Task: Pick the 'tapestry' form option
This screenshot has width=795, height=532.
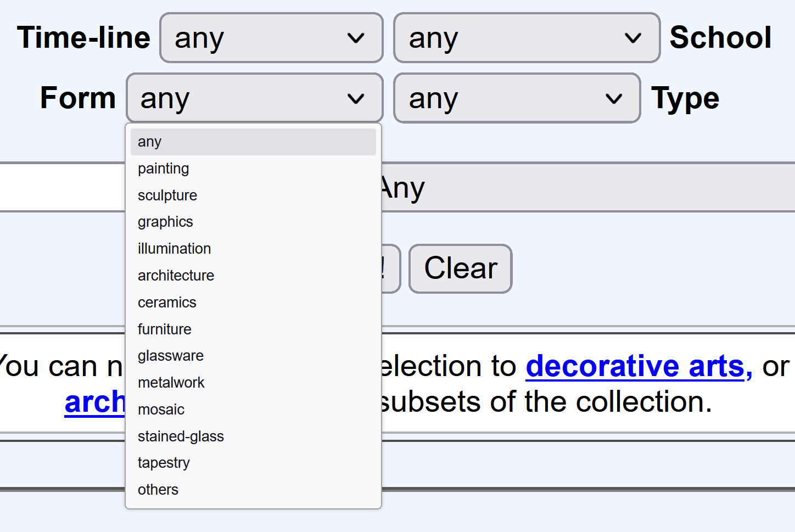Action: coord(253,463)
